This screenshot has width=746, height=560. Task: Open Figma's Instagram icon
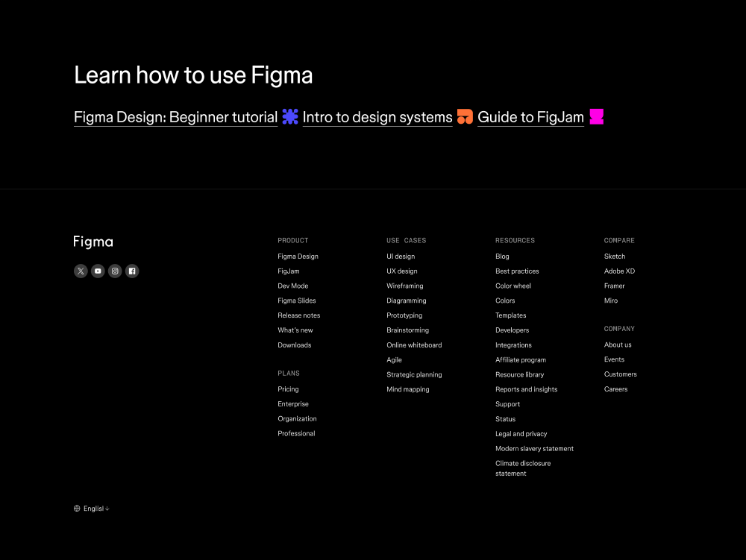115,271
